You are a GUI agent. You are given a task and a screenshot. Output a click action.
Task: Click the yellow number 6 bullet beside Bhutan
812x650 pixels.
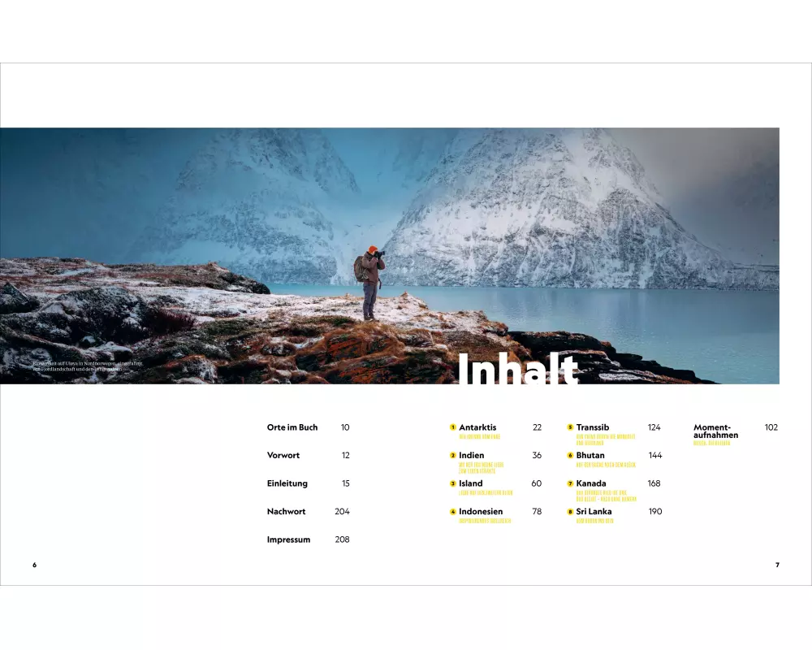(x=570, y=456)
